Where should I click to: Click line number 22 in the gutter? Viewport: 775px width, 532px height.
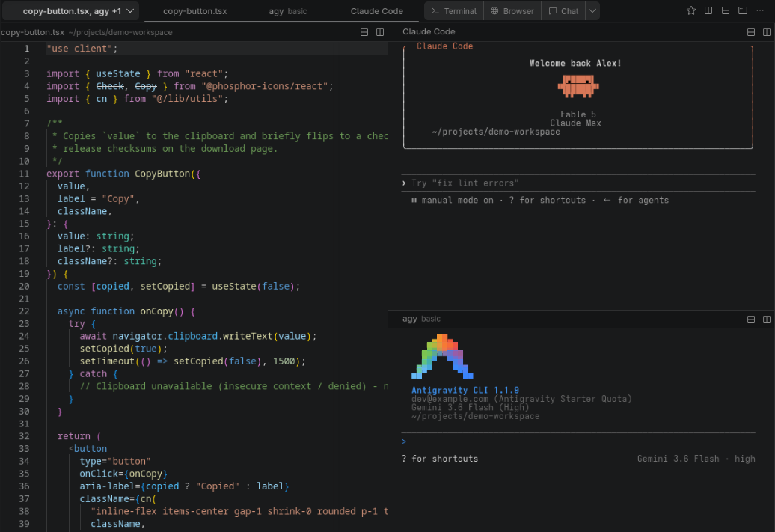point(24,311)
